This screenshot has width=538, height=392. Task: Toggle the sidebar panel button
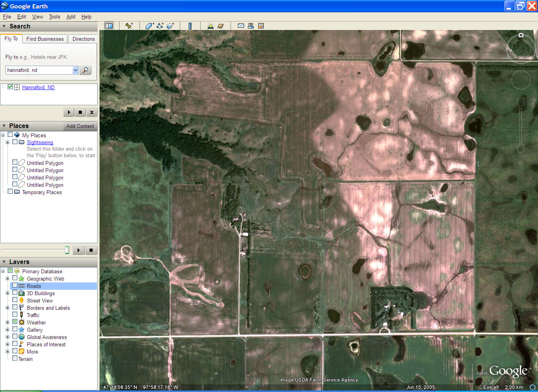click(109, 26)
